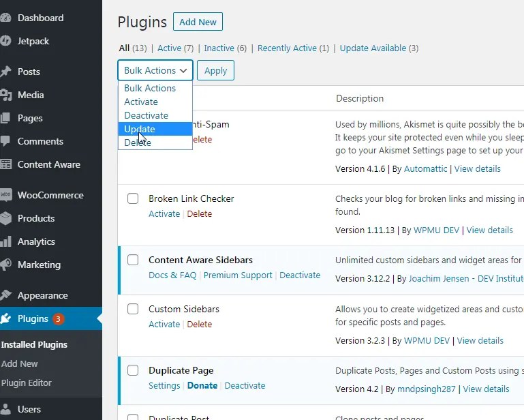This screenshot has height=420, width=524.
Task: Open the Bulk Actions dropdown
Action: 155,70
